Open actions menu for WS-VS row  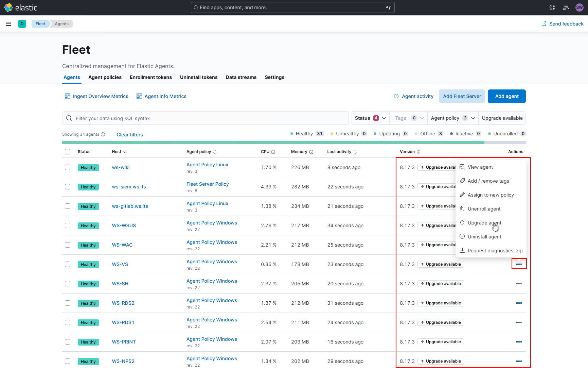519,264
